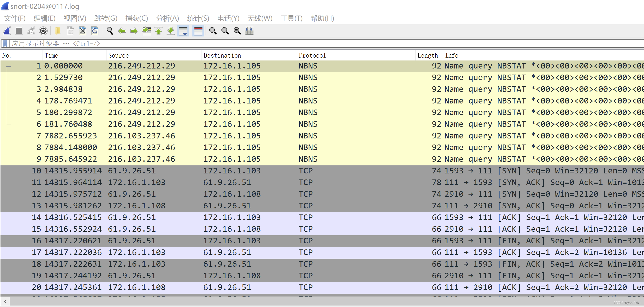
Task: Select packet 20 at time 14317.245361
Action: click(x=322, y=288)
